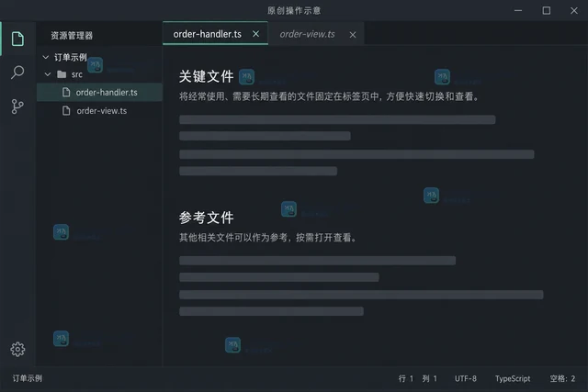Select order-handler.ts in the file tree
588x392 pixels.
click(x=100, y=92)
